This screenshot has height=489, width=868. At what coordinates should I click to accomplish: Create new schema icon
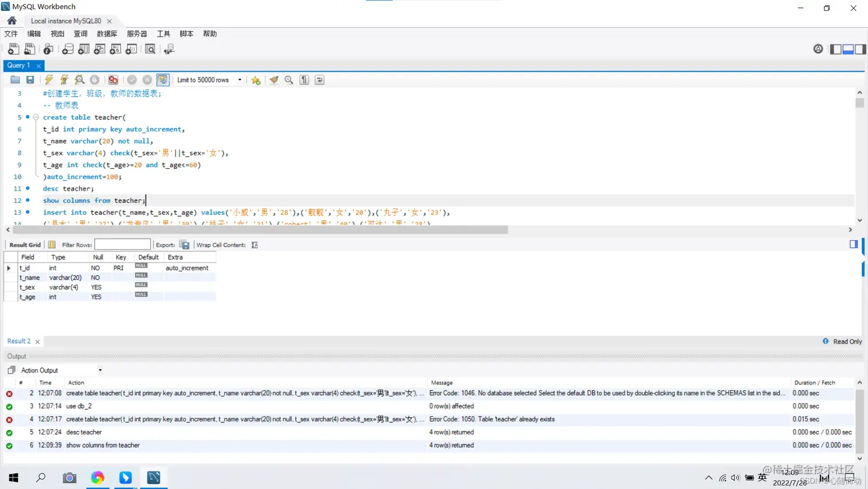[x=68, y=49]
